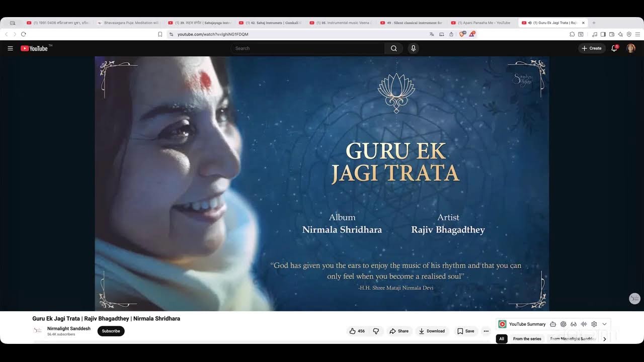644x362 pixels.
Task: Open Brave Shields lion icon
Action: [462, 34]
